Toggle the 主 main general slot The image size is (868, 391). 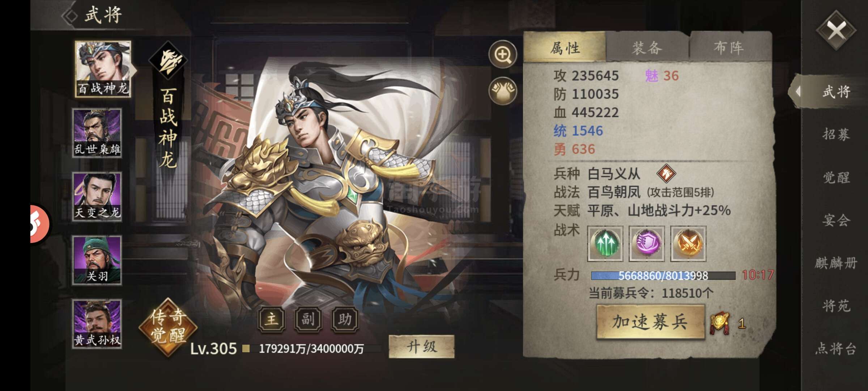pos(272,319)
